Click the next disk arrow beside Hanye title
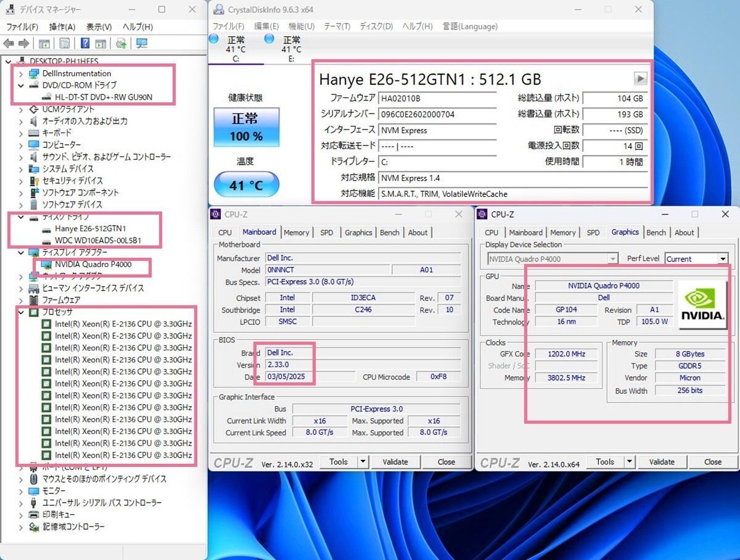This screenshot has height=560, width=740. click(x=641, y=78)
